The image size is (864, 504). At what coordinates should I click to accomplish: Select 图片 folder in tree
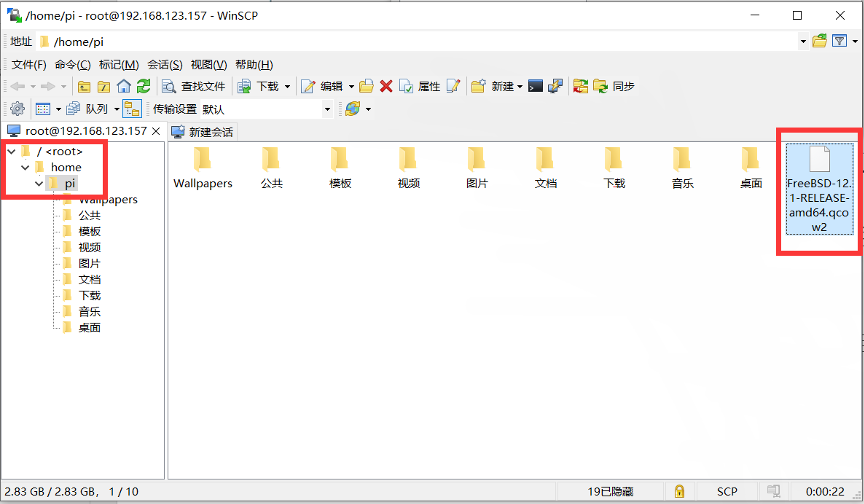pos(89,263)
